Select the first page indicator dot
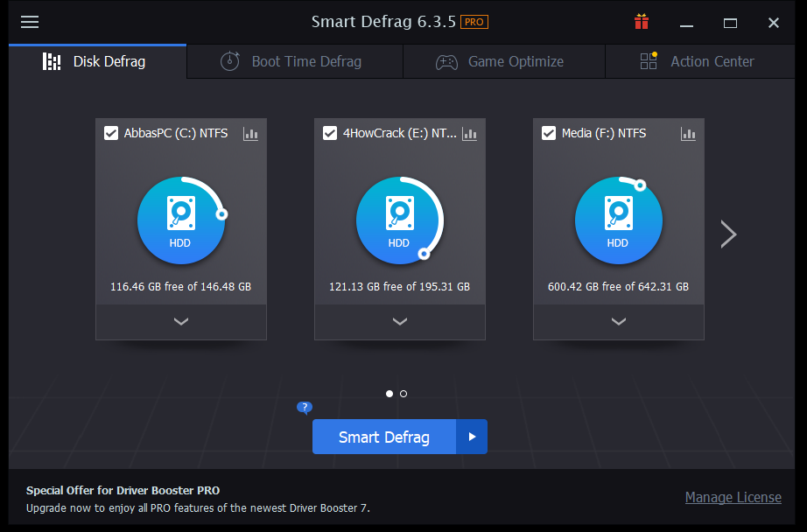807x532 pixels. click(389, 394)
